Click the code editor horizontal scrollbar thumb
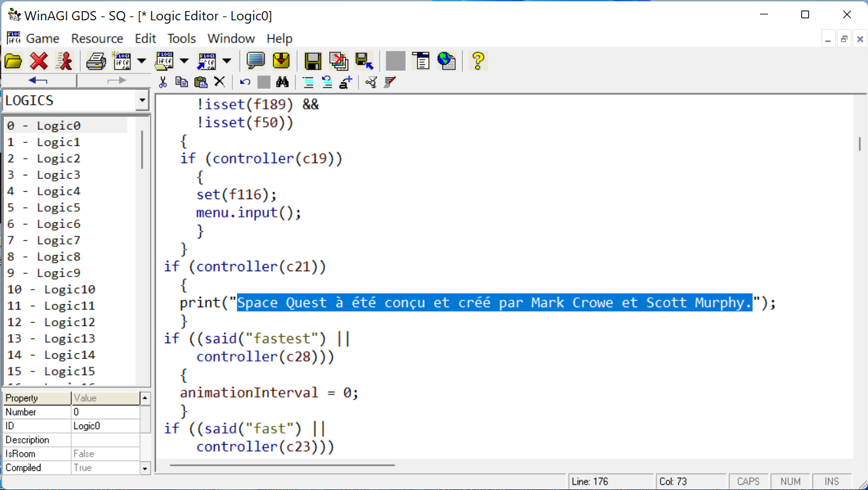The image size is (868, 490). pos(282,466)
